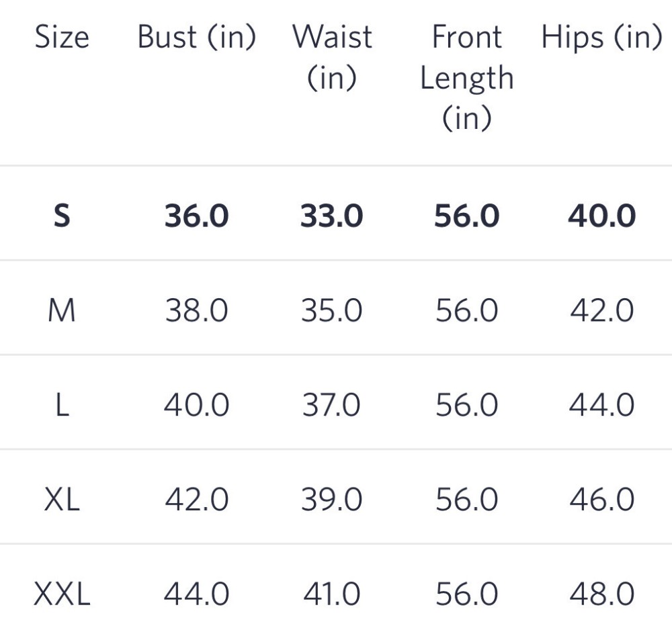
Task: Click the M size row label
Action: point(62,311)
